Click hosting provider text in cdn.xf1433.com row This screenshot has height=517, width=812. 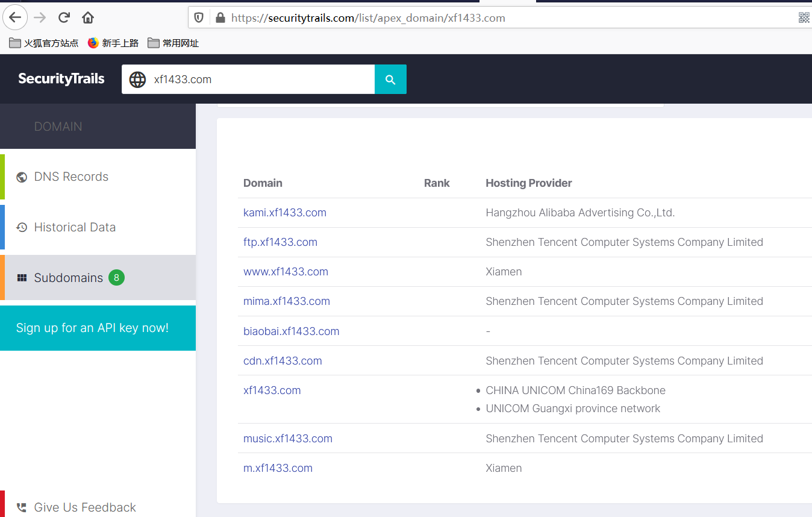click(x=624, y=361)
